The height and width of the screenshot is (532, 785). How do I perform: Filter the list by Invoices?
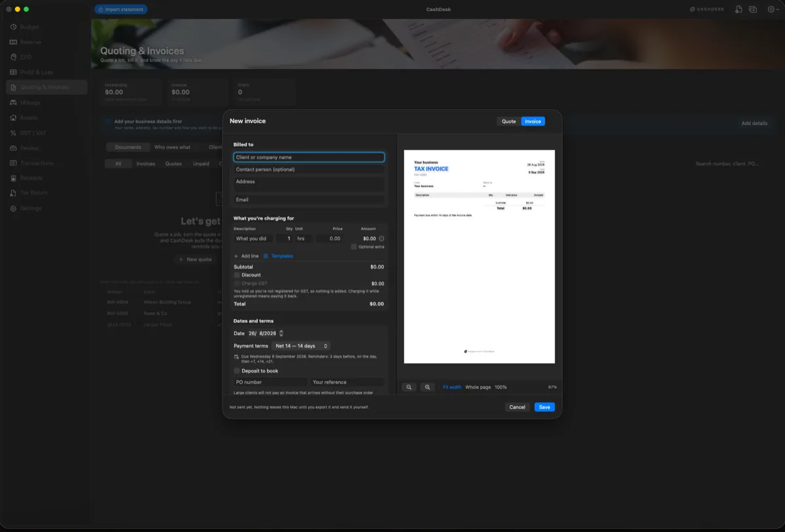coord(146,164)
